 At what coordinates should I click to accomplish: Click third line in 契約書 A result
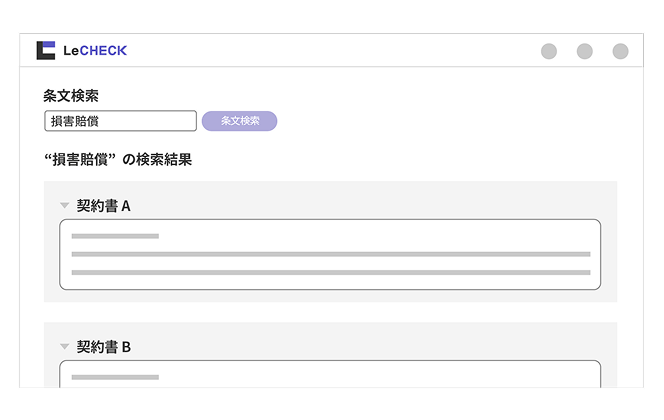pyautogui.click(x=330, y=272)
